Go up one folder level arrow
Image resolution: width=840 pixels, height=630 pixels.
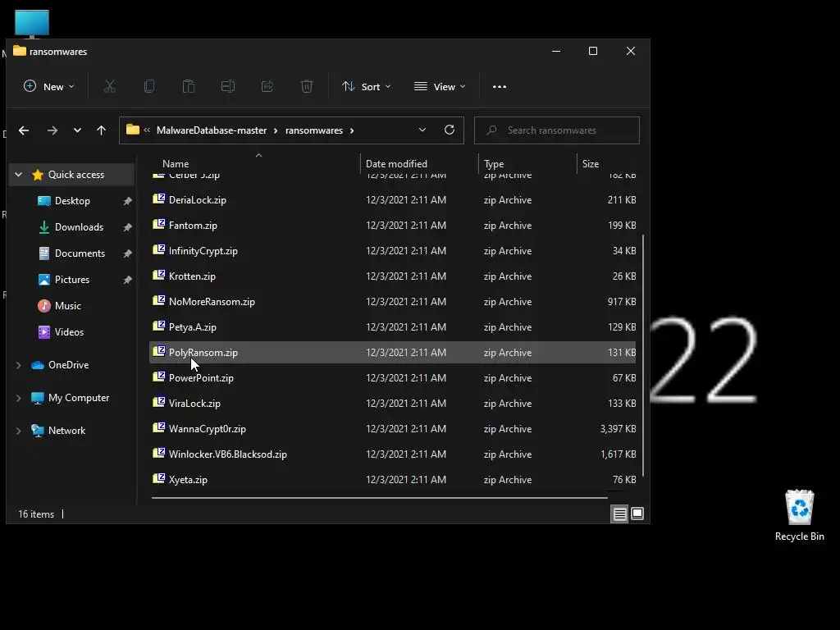click(x=101, y=130)
